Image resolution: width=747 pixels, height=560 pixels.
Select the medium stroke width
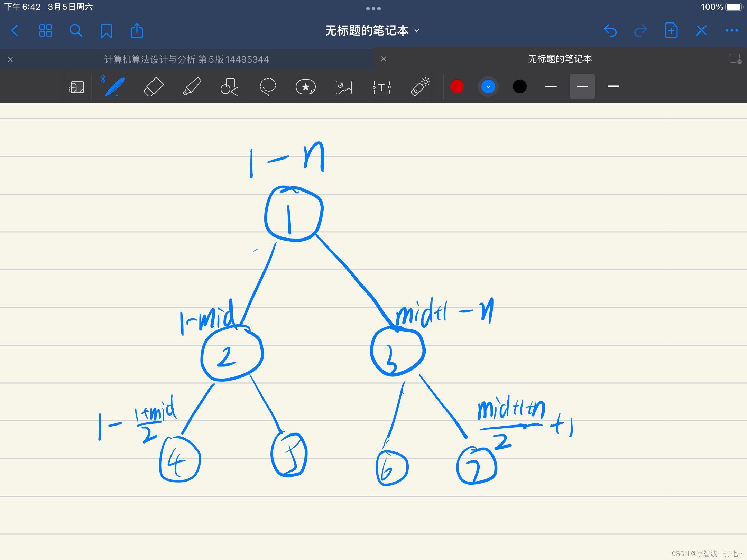582,86
